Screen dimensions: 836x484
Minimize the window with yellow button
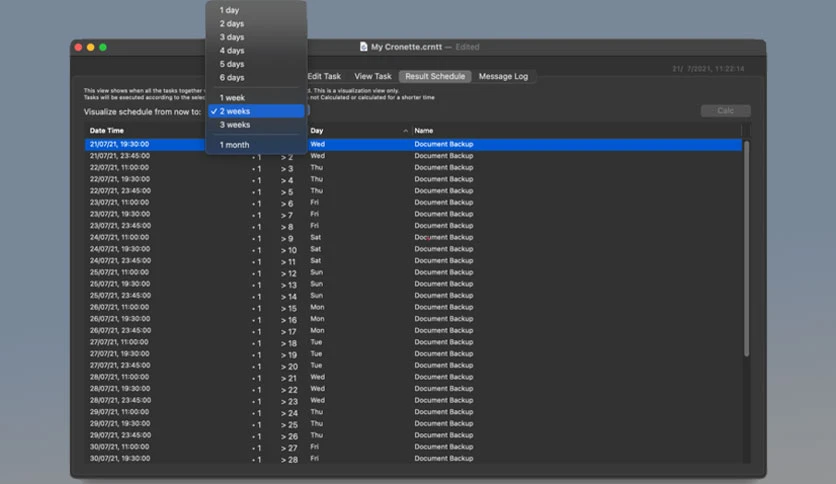pos(91,47)
